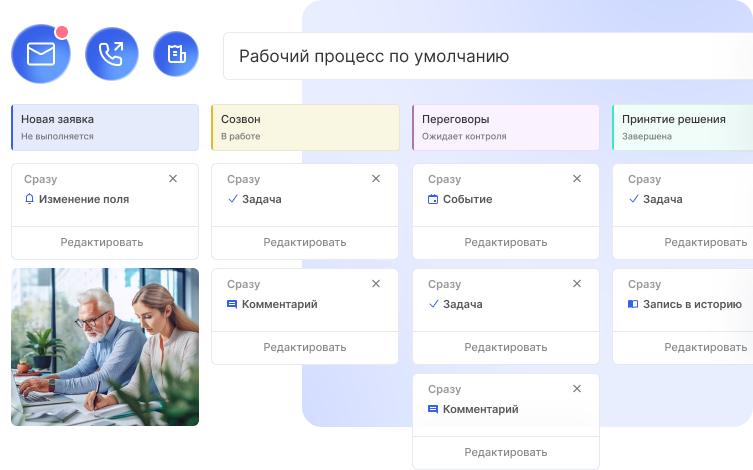
Task: Select the 'Принятие решения' stage header
Action: click(682, 128)
